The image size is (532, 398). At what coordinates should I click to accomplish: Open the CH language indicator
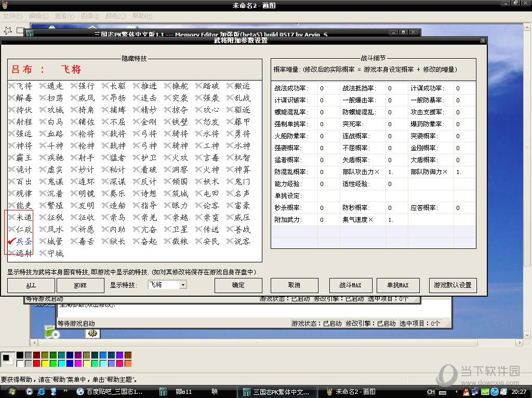pos(431,392)
